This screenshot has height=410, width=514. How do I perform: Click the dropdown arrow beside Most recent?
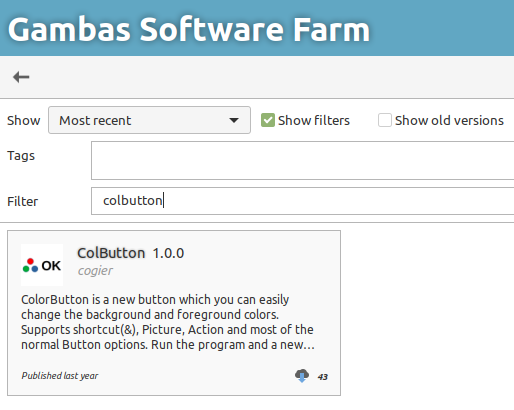[x=234, y=120]
